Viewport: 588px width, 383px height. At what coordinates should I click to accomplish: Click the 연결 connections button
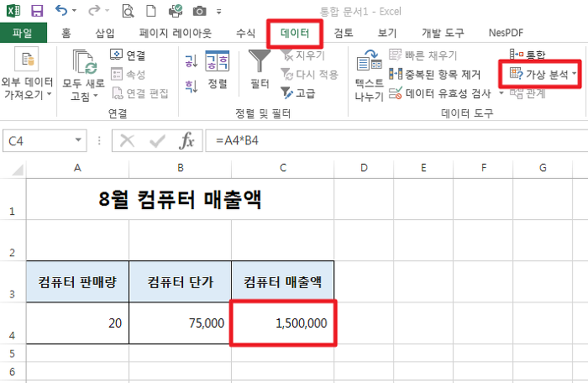point(128,55)
